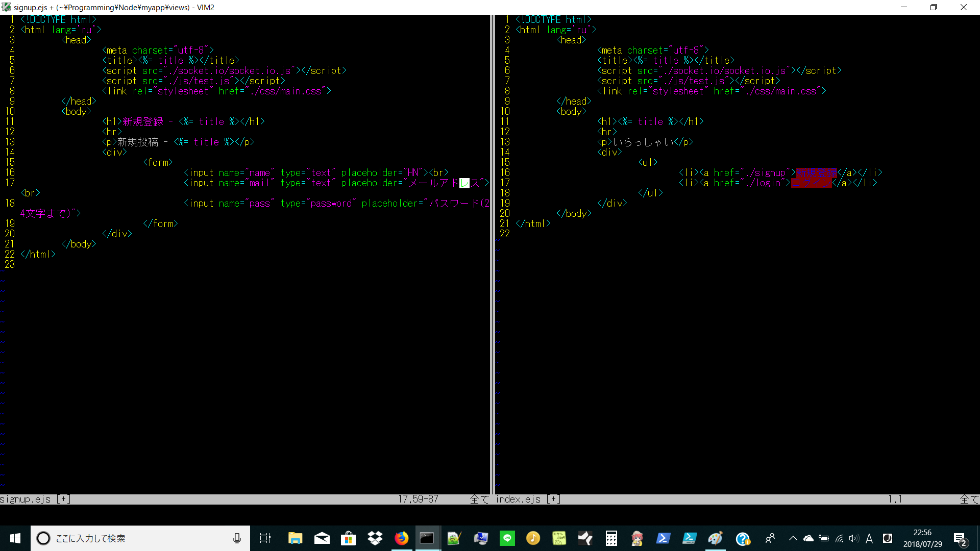
Task: Click the LINE app icon
Action: pos(507,538)
